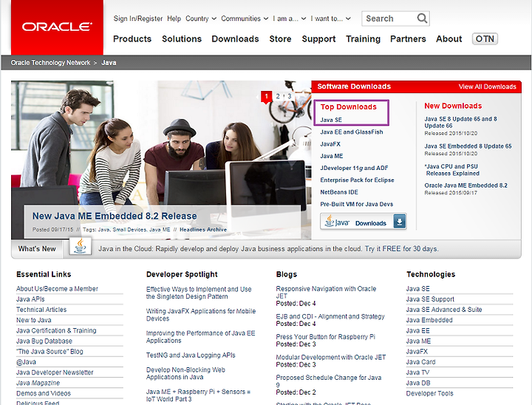This screenshot has height=405, width=532.
Task: Open Responsive Navigation with Oracle JET blog
Action: [x=326, y=292]
